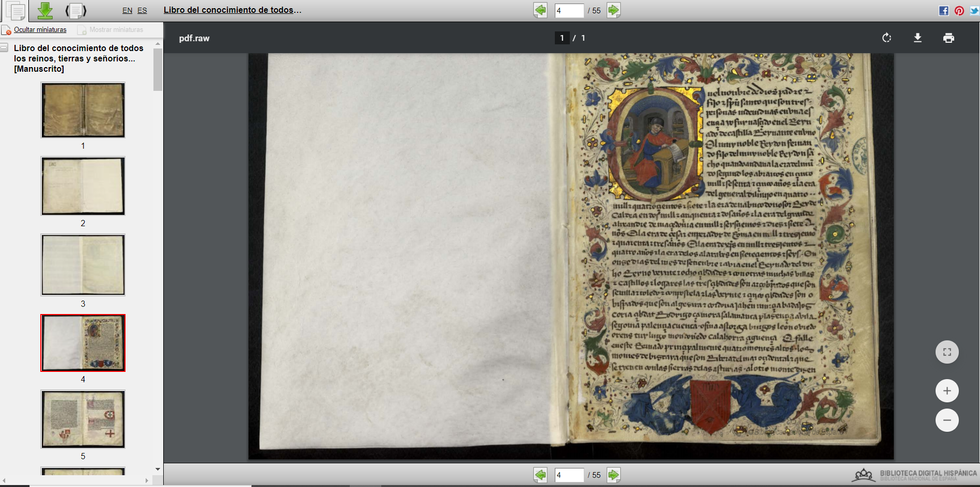
Task: Click the PDF viewer page number box
Action: [x=562, y=38]
